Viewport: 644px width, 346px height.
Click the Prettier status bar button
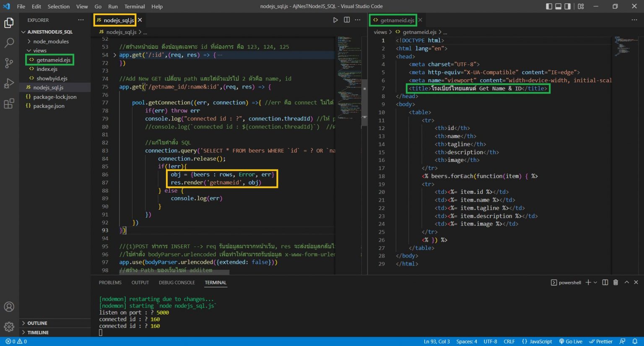point(601,341)
